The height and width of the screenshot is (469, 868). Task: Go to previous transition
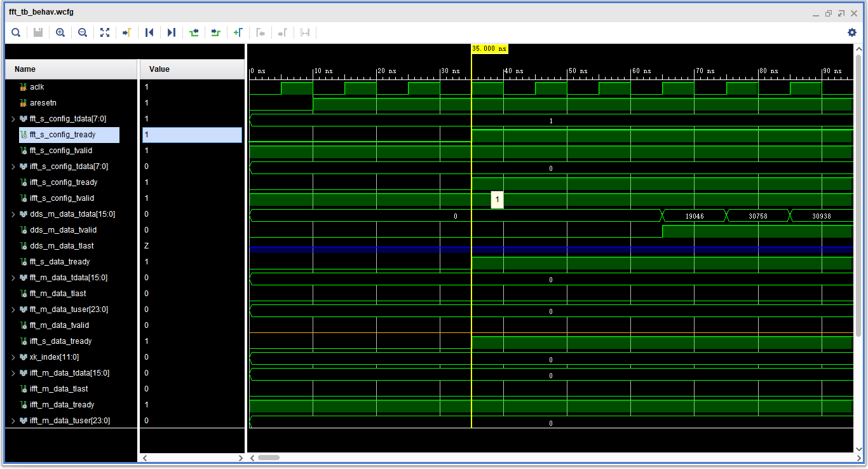pyautogui.click(x=194, y=32)
